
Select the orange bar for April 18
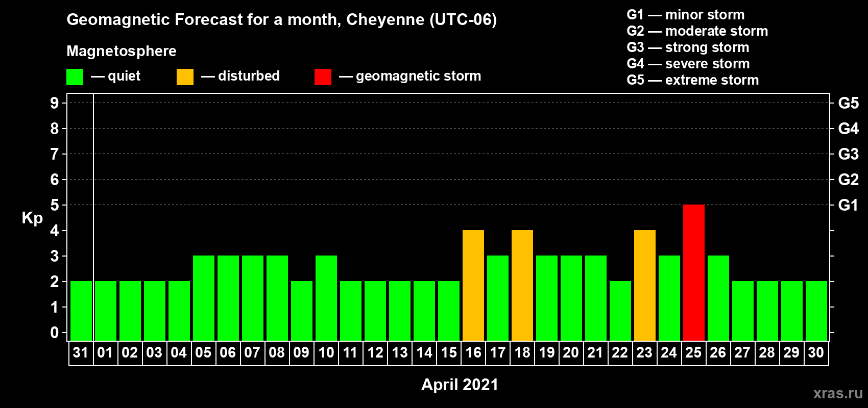[x=522, y=285]
